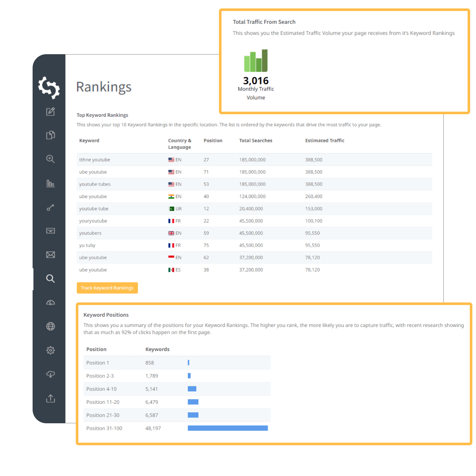Click the Estimated Traffic column header
This screenshot has width=476, height=476.
click(x=324, y=140)
